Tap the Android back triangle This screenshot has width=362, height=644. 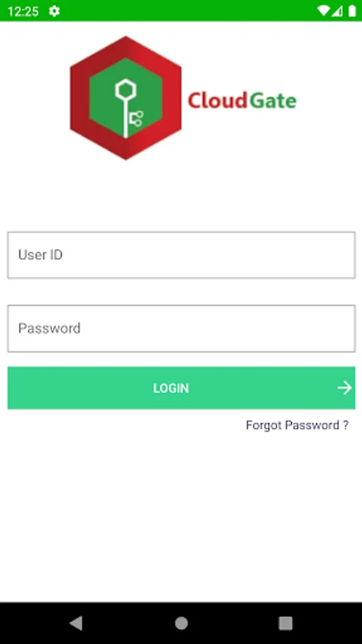76,623
